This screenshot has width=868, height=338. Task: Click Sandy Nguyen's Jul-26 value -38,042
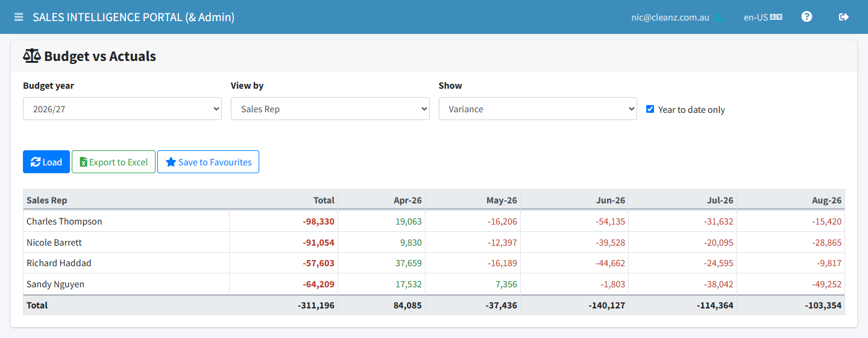(719, 284)
